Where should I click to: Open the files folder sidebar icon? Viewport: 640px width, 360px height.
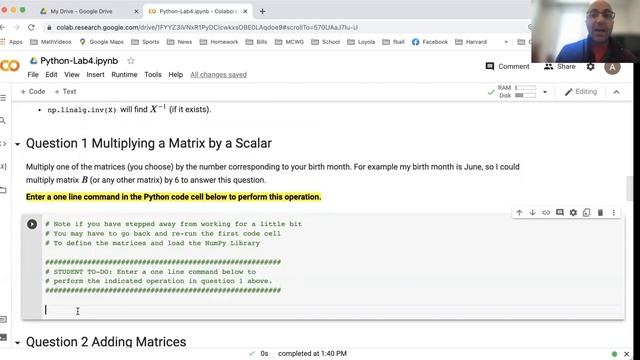tap(3, 190)
